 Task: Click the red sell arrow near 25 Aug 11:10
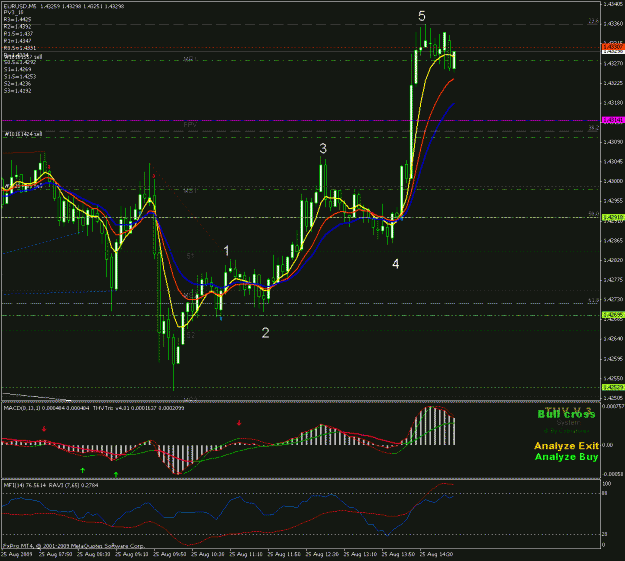pos(239,423)
